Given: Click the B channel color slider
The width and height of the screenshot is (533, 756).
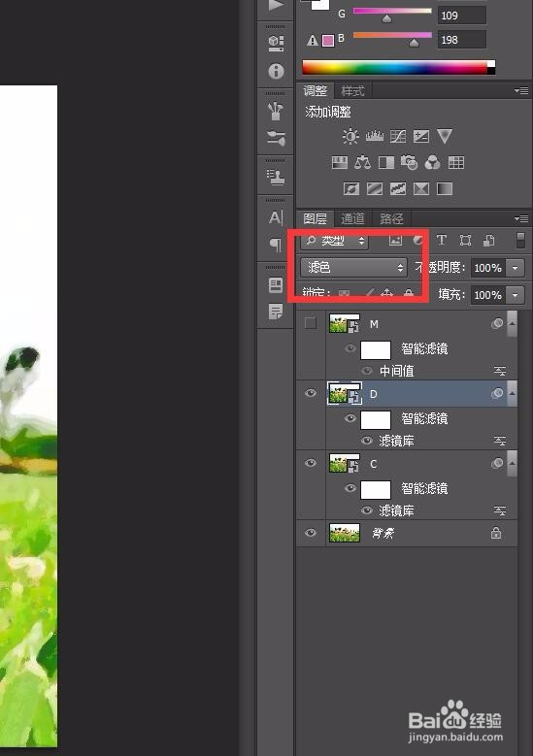Looking at the screenshot, I should tap(392, 37).
